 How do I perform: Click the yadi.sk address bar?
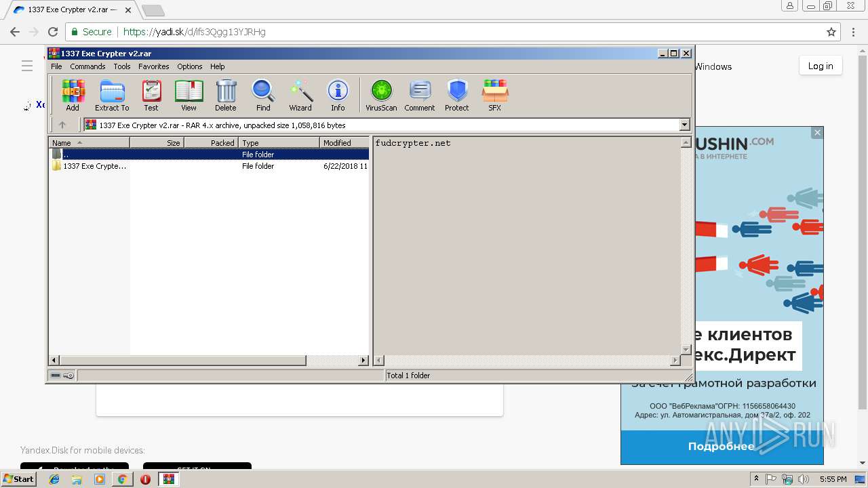[x=452, y=32]
